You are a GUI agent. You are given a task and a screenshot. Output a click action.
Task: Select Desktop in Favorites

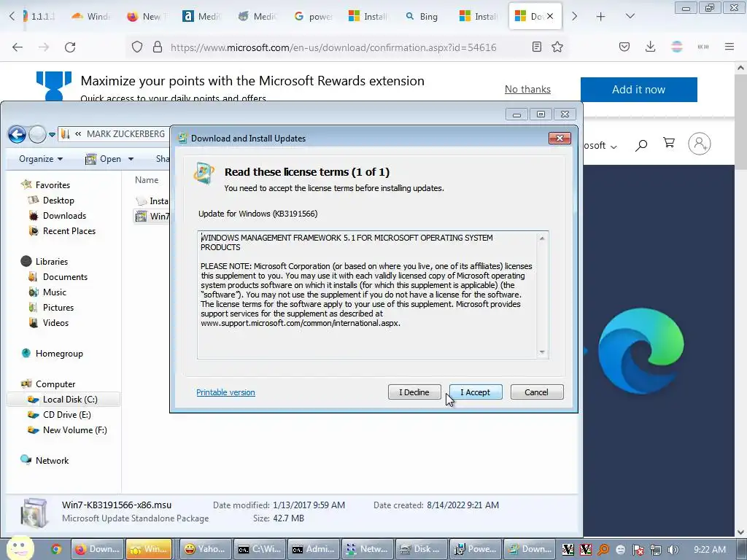[x=58, y=201]
